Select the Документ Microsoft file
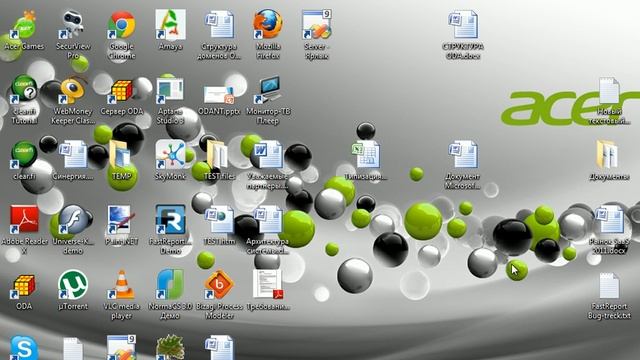 click(463, 154)
